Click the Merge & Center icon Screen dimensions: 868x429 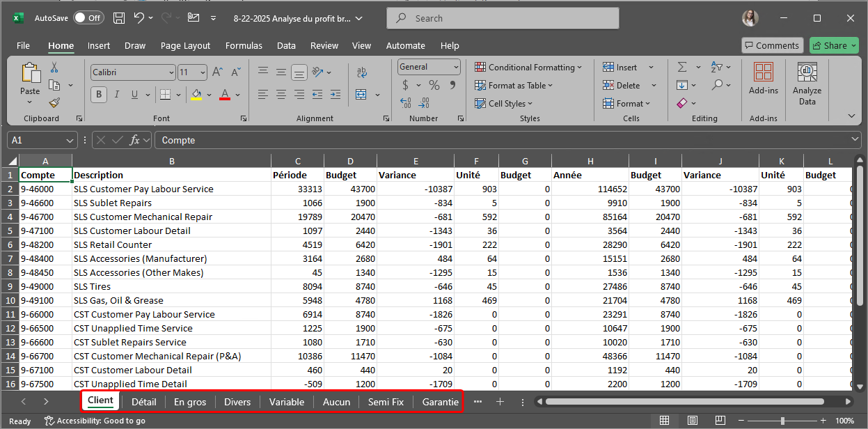(361, 94)
